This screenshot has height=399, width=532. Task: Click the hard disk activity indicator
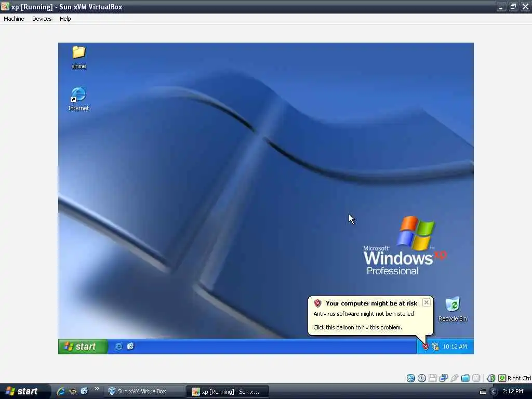click(x=410, y=378)
